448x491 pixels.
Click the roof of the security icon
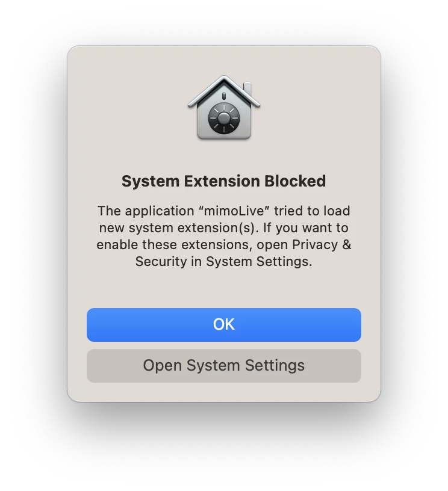pyautogui.click(x=223, y=91)
